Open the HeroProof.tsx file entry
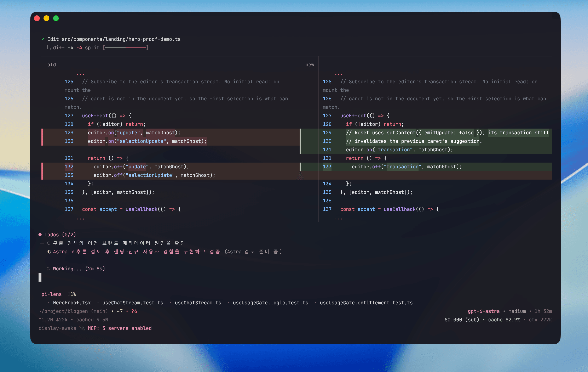Viewport: 588px width, 372px height. [72, 303]
